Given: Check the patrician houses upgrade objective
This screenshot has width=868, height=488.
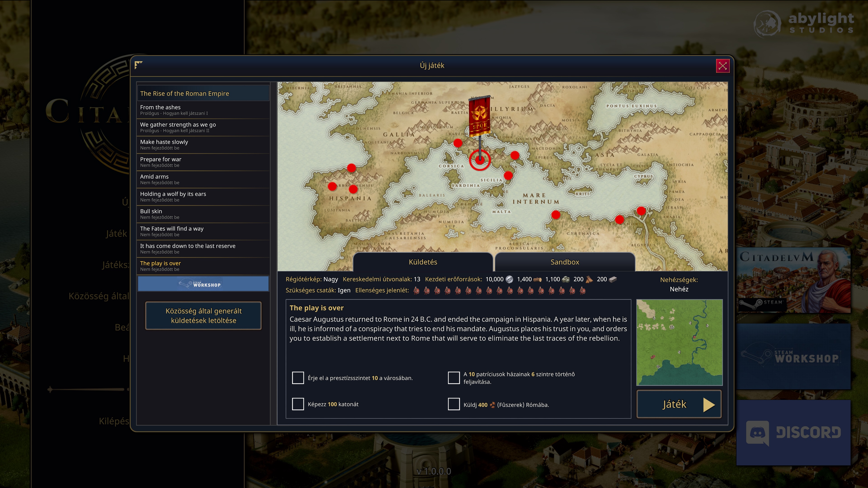Looking at the screenshot, I should 453,378.
